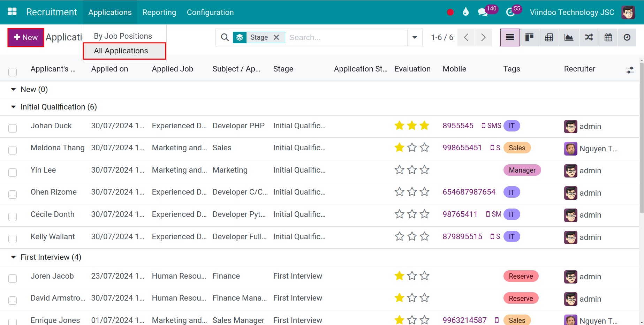The height and width of the screenshot is (325, 644).
Task: Switch to cohort view
Action: [x=589, y=37]
